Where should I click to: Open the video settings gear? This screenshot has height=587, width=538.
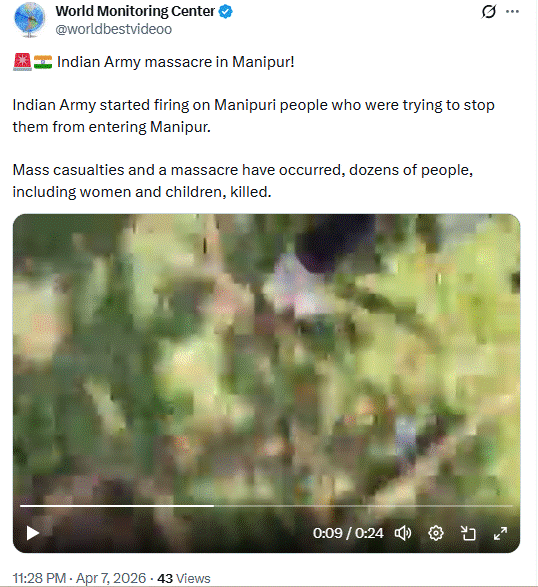tap(436, 533)
